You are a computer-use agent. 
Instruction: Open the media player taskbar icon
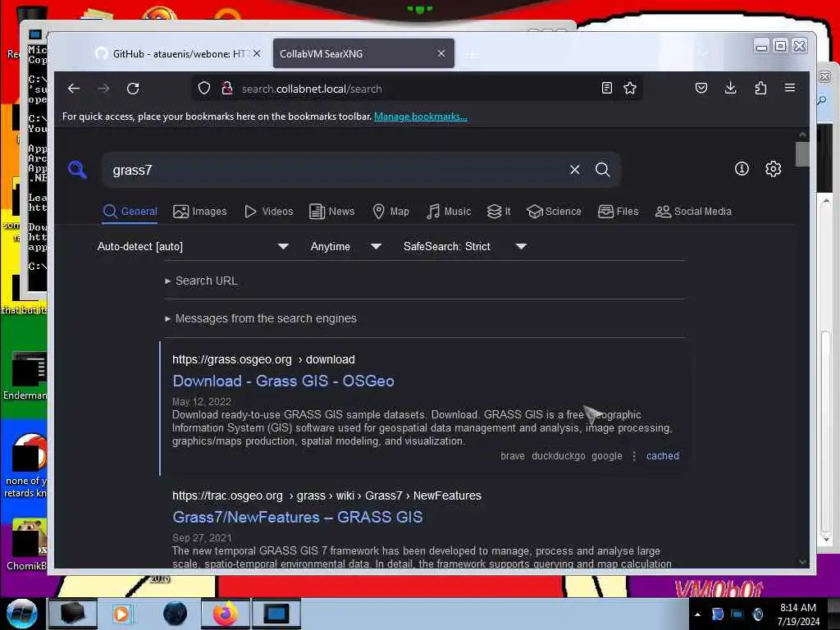(121, 614)
